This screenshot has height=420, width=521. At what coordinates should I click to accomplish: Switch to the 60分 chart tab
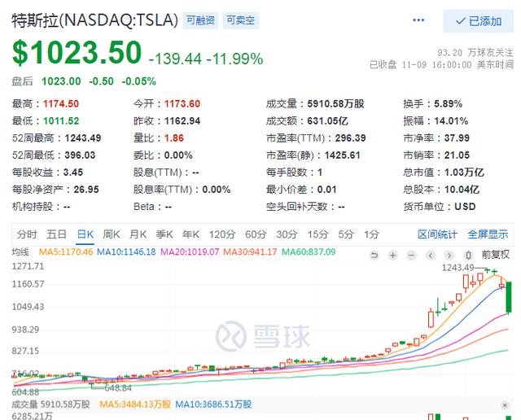tap(256, 234)
